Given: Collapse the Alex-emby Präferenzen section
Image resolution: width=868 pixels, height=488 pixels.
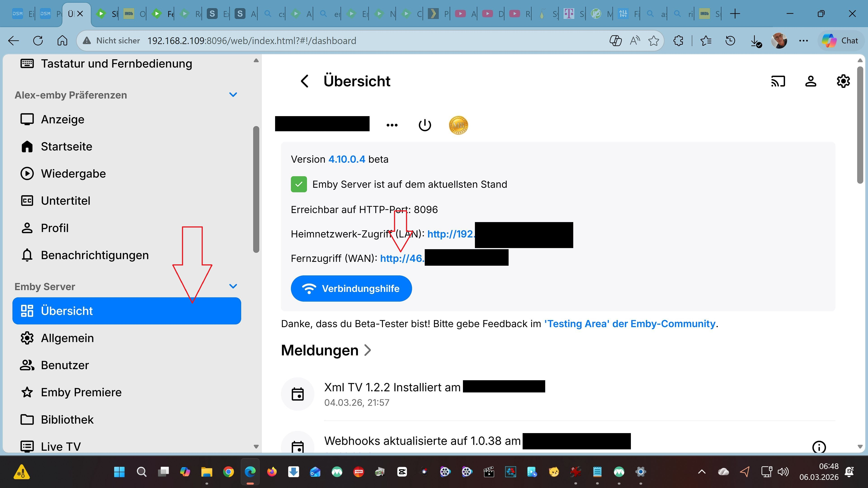Looking at the screenshot, I should [233, 95].
